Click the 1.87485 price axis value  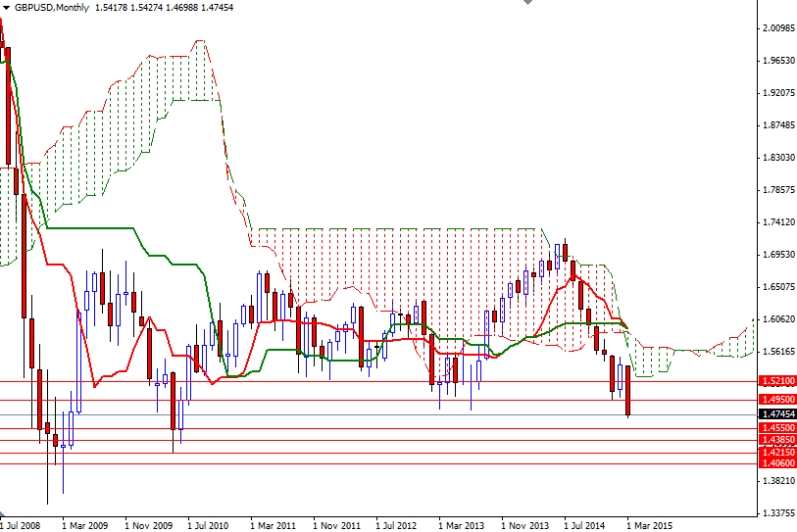tap(778, 125)
